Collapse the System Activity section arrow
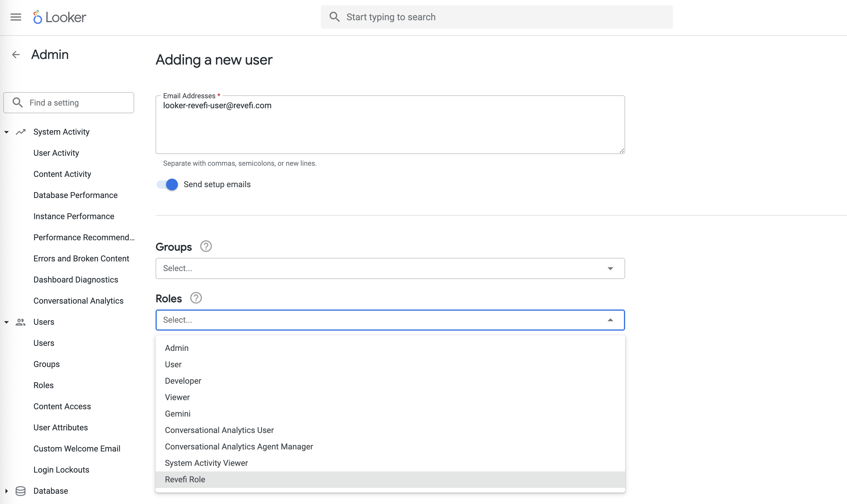847x504 pixels. tap(6, 132)
